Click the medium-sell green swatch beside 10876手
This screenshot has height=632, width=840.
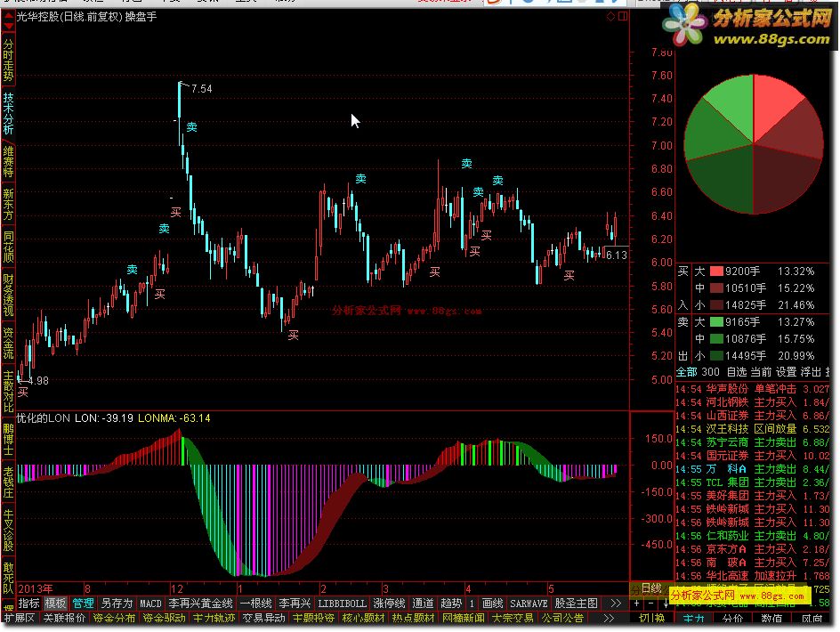pos(716,339)
